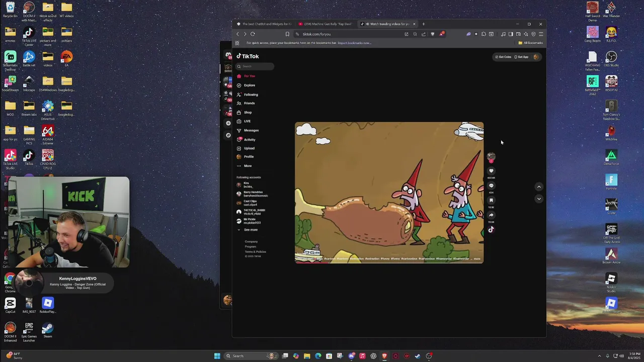Expand the More options in TikTok sidebar

tap(245, 166)
